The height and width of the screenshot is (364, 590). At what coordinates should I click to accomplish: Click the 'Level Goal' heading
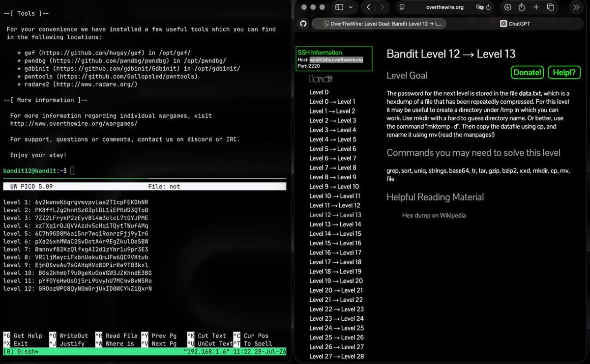point(407,75)
